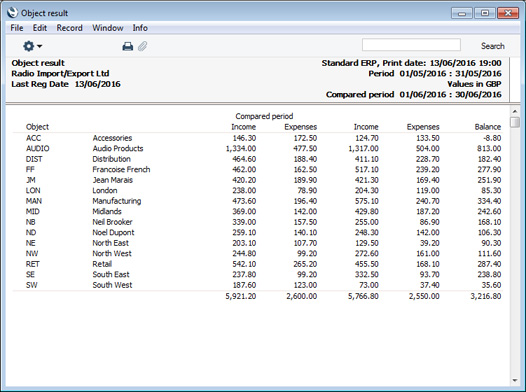Click the Standard ERP logo icon

click(12, 13)
